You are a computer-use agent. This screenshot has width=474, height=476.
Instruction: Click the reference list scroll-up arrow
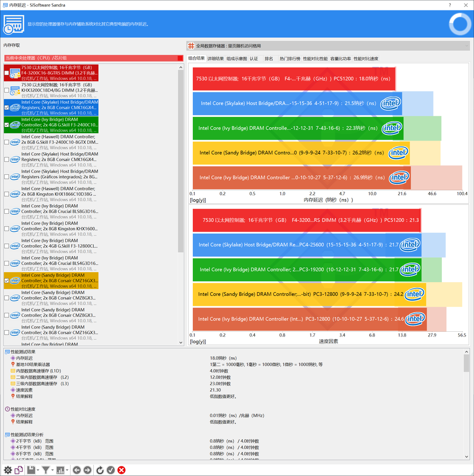(x=181, y=67)
